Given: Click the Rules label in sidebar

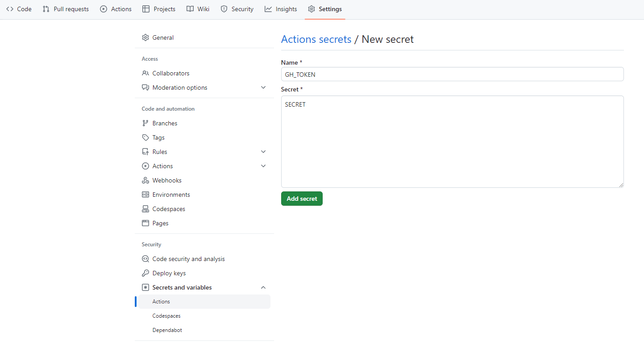Looking at the screenshot, I should click(160, 152).
